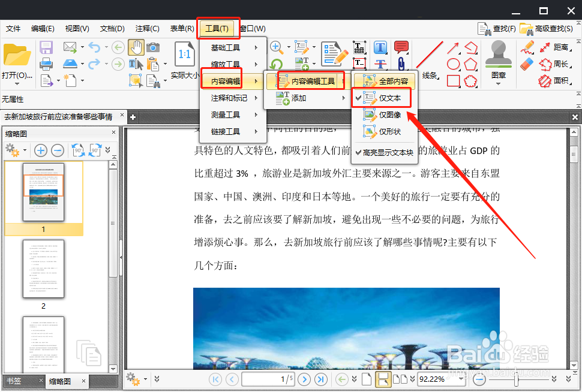582x392 pixels.
Task: Open the 文档(D) menu
Action: tap(112, 29)
